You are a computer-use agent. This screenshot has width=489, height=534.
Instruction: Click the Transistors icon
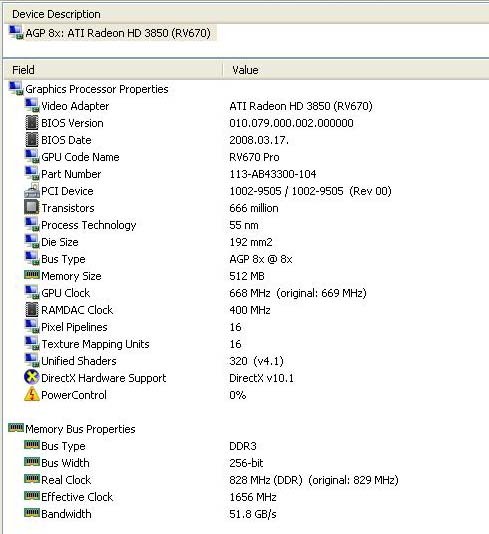32,207
